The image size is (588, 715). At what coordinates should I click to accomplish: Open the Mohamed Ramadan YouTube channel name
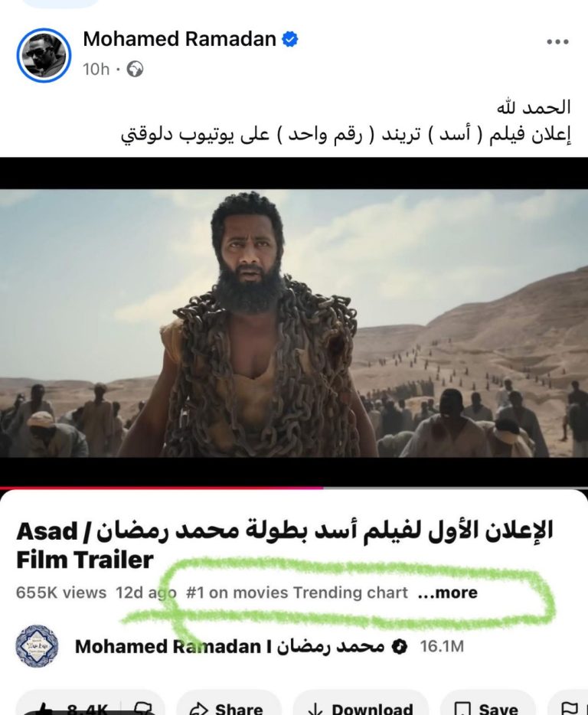pos(230,647)
